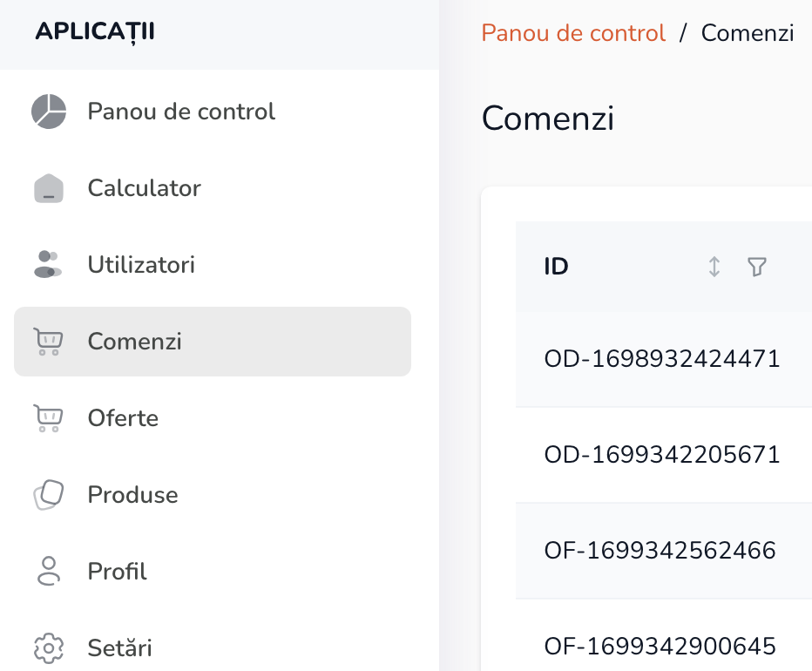Go to Utilizatori page
Image resolution: width=812 pixels, height=671 pixels.
[141, 265]
